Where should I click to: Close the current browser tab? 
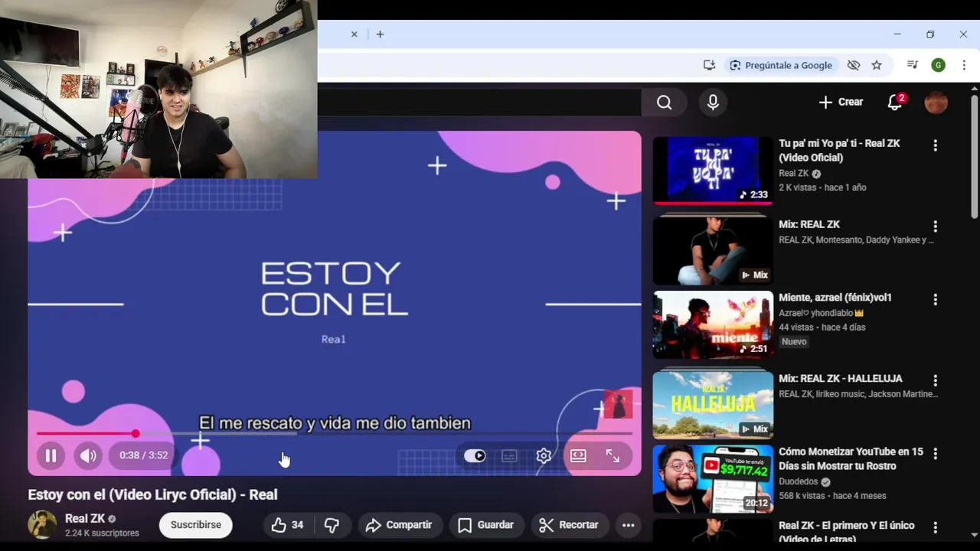[354, 34]
